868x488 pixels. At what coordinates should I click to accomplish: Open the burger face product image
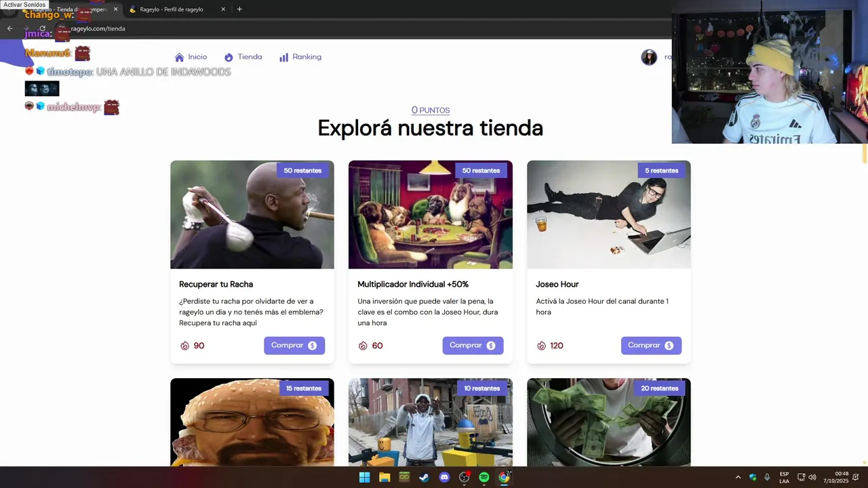pyautogui.click(x=252, y=422)
